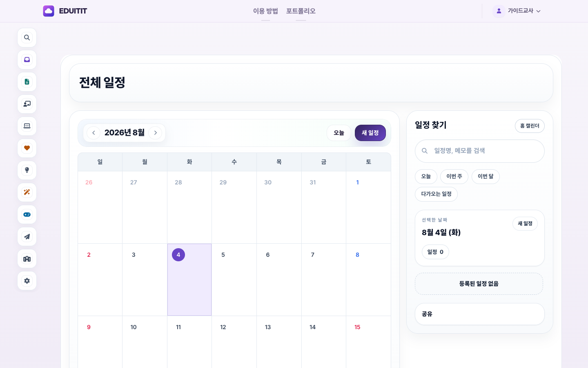
Task: Click the 오늘 button in calendar toolbar
Action: click(x=339, y=133)
